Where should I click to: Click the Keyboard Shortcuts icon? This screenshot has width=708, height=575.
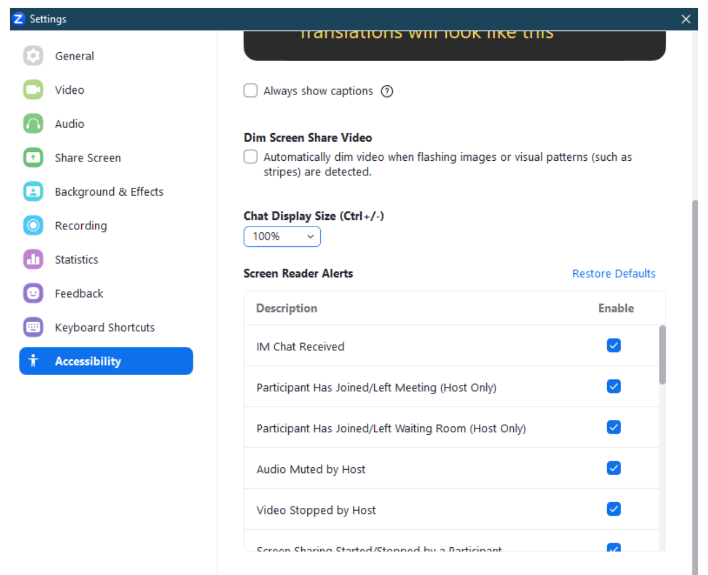click(x=33, y=327)
